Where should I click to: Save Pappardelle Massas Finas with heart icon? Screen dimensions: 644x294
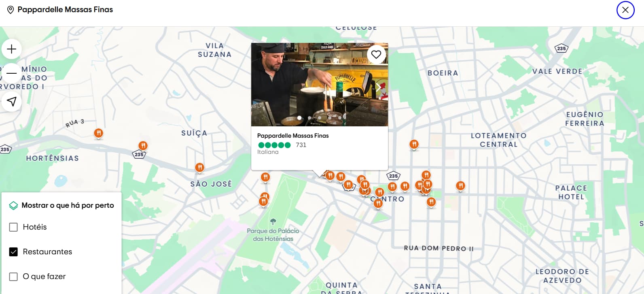click(376, 54)
